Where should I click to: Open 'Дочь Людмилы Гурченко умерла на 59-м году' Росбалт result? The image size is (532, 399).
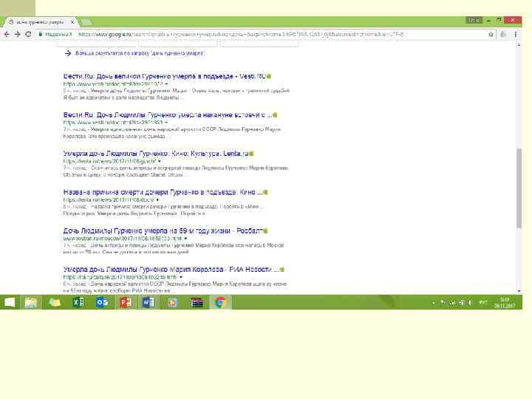click(163, 231)
